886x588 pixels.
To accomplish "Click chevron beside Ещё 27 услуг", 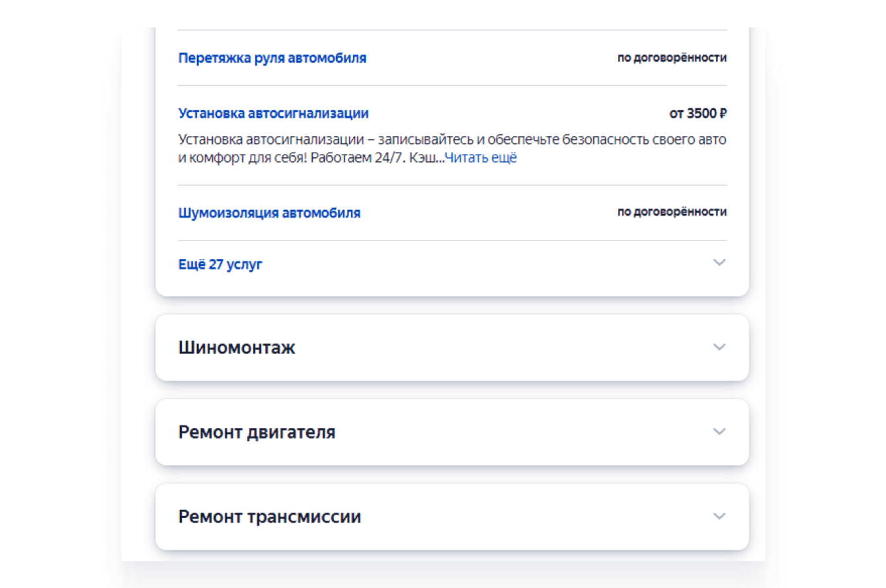I will [x=719, y=263].
